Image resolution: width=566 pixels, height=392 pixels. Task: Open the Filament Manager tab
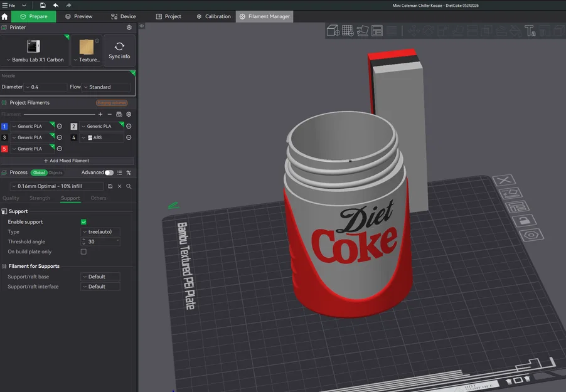[265, 16]
